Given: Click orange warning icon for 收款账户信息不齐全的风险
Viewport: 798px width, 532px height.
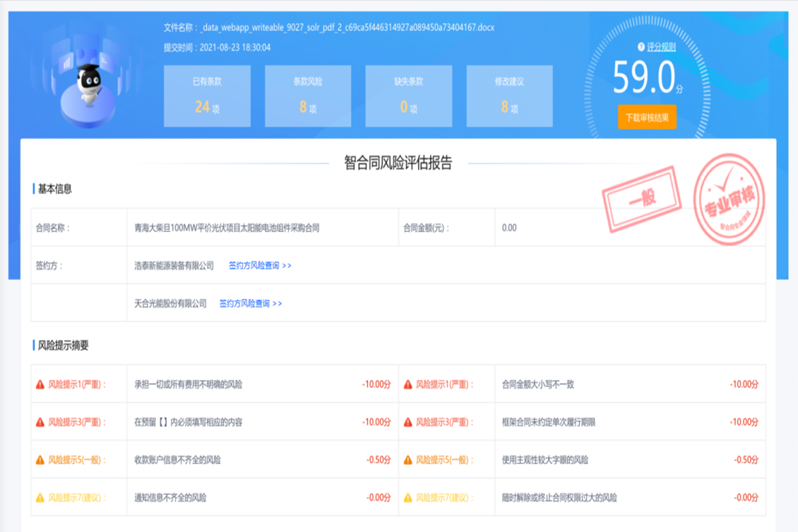Looking at the screenshot, I should coord(40,460).
